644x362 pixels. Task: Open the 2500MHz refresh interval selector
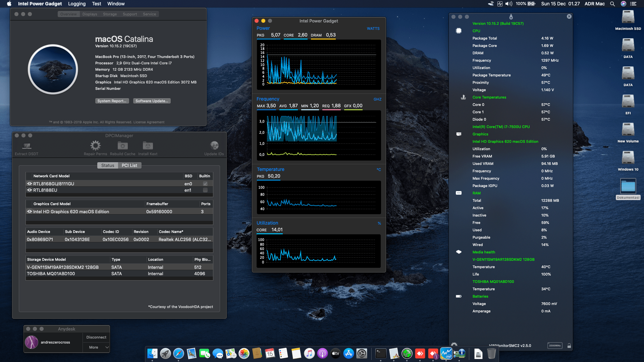click(555, 345)
